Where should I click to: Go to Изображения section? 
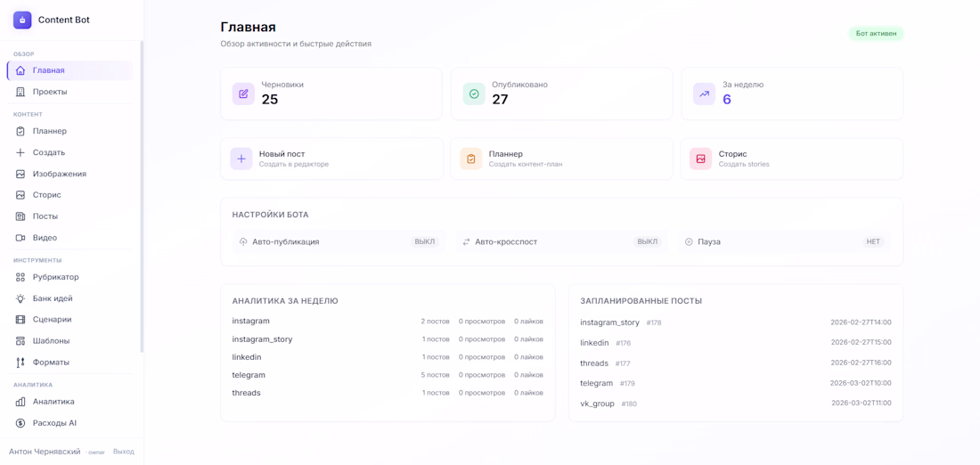pyautogui.click(x=59, y=174)
